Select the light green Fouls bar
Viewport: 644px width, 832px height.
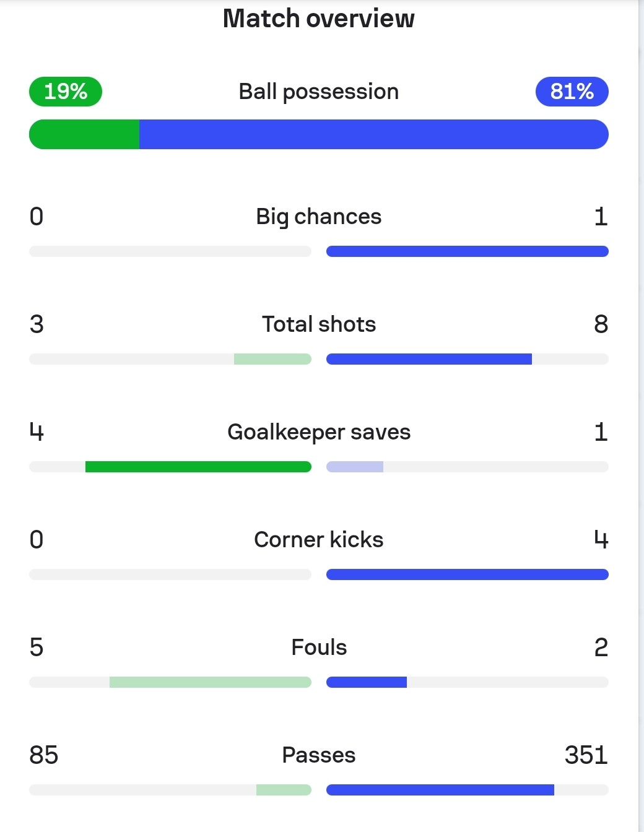pos(211,682)
